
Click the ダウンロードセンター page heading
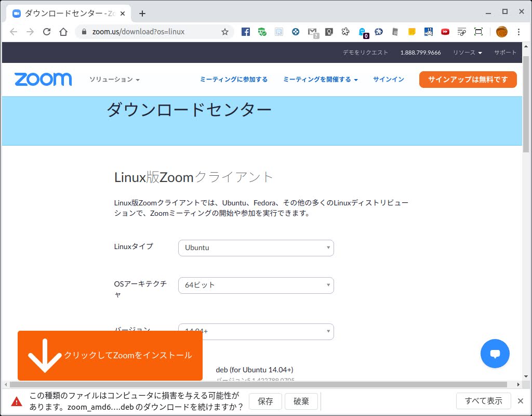(x=189, y=110)
